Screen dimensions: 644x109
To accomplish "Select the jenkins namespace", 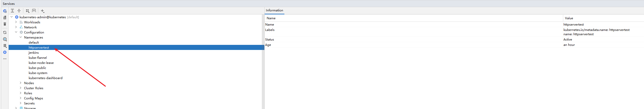I will [34, 52].
